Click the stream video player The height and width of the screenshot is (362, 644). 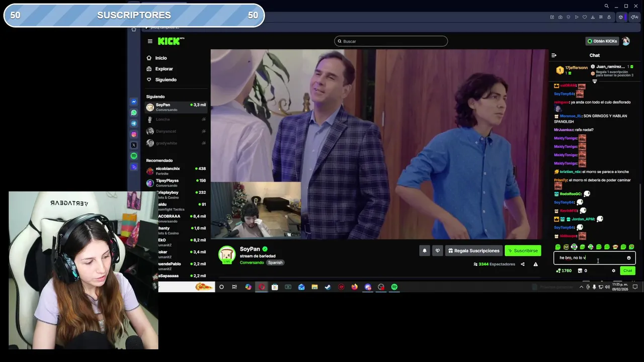coord(379,144)
